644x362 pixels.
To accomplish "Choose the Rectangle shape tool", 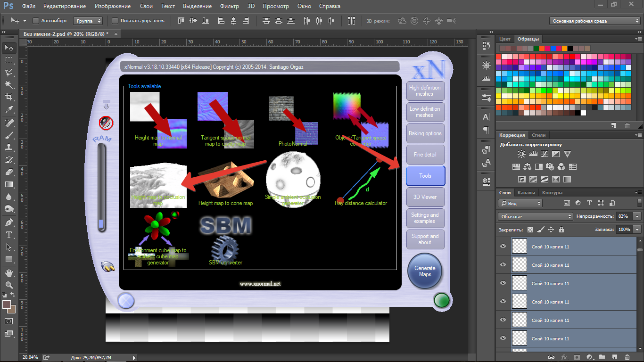I will 9,259.
